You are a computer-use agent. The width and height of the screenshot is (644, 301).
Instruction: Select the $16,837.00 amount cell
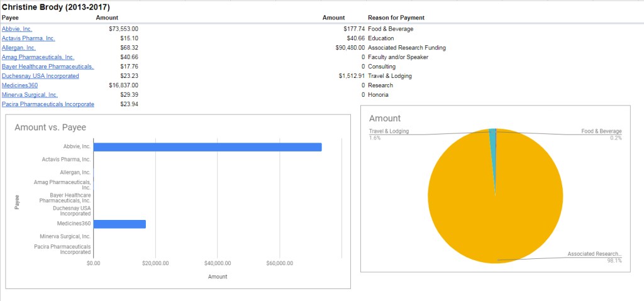(124, 86)
